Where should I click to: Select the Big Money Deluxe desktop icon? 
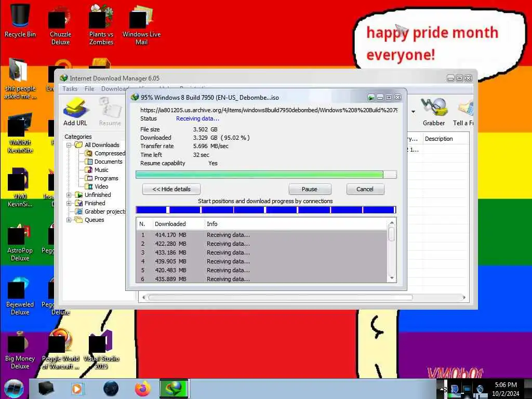(x=20, y=351)
